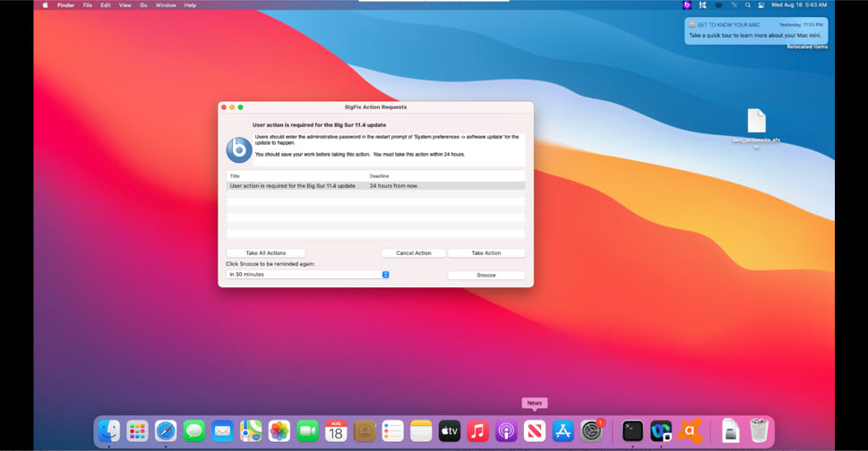
Task: Open Contacts from the Dock
Action: [x=365, y=431]
